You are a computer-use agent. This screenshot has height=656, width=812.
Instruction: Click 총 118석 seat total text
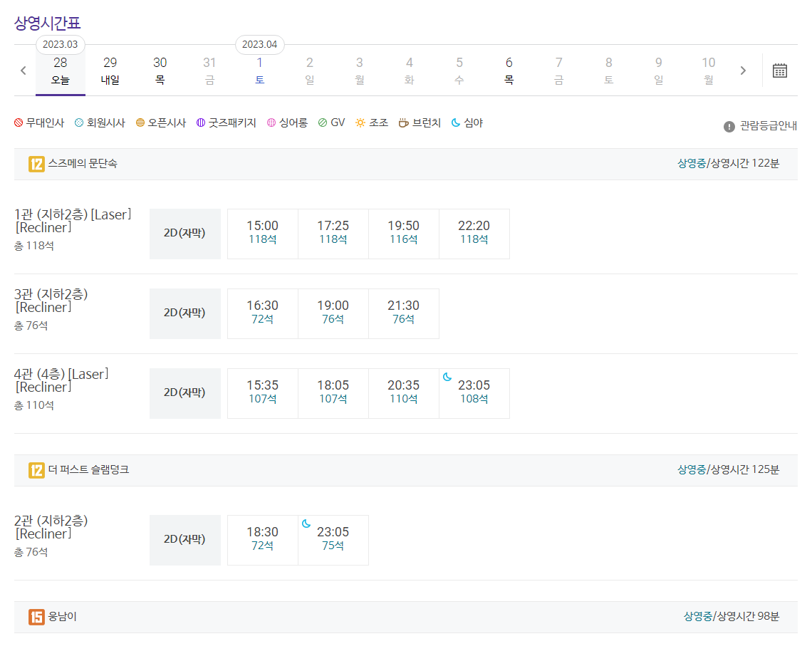[x=33, y=246]
